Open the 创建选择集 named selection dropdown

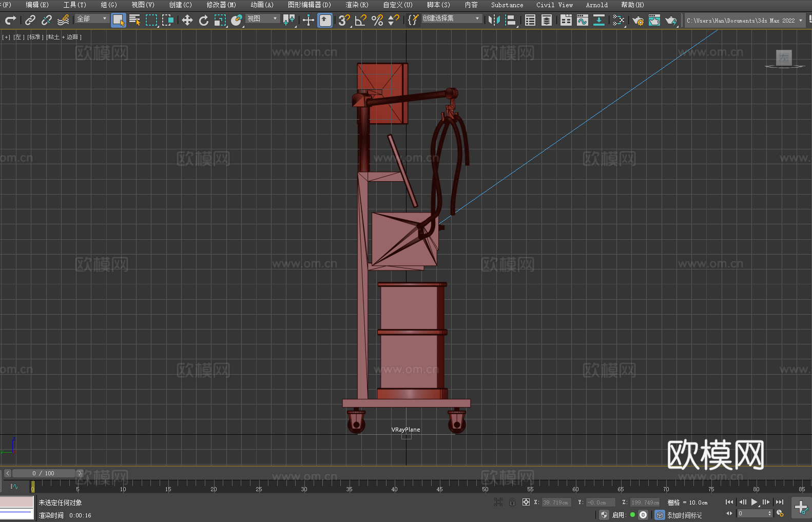pos(451,18)
